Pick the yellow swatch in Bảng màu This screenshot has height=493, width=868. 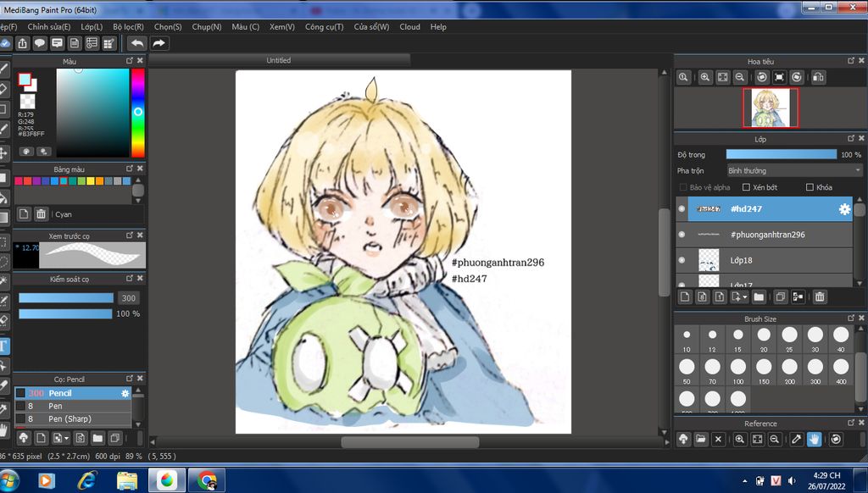(91, 181)
